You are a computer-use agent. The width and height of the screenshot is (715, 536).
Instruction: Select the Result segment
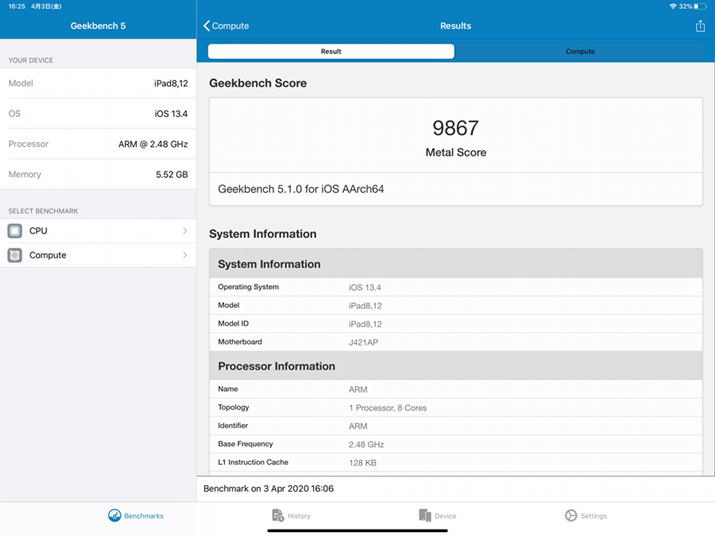(x=331, y=51)
